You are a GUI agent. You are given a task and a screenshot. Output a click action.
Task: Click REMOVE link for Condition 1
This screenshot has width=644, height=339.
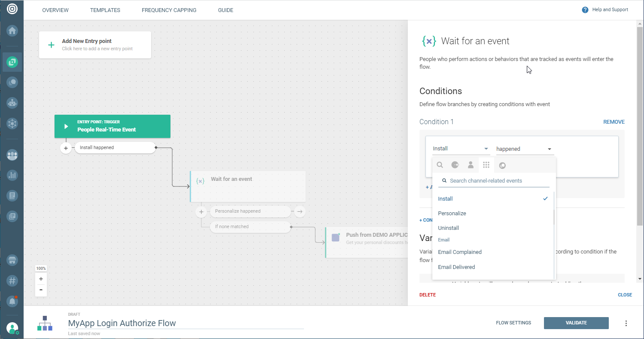pyautogui.click(x=614, y=122)
